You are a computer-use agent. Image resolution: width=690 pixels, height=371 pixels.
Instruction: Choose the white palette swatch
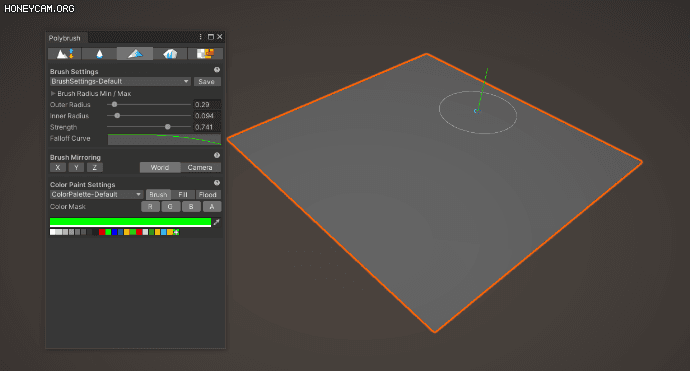coord(53,232)
